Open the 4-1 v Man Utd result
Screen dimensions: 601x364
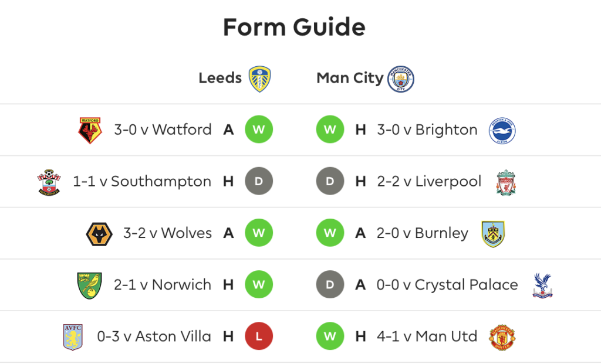(x=427, y=336)
